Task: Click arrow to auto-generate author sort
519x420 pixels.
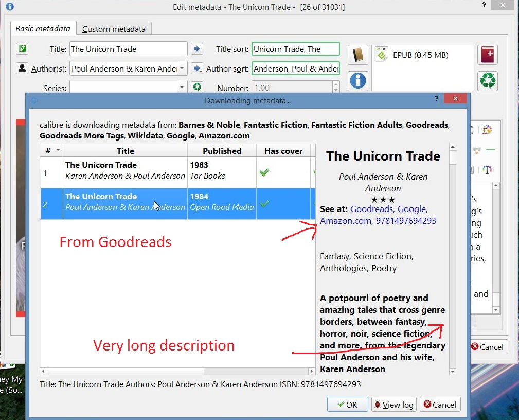Action: [197, 68]
